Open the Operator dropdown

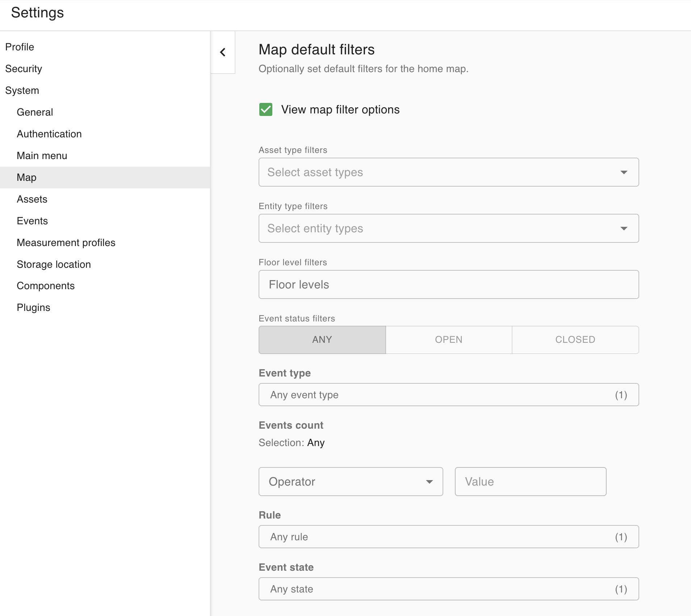click(351, 482)
